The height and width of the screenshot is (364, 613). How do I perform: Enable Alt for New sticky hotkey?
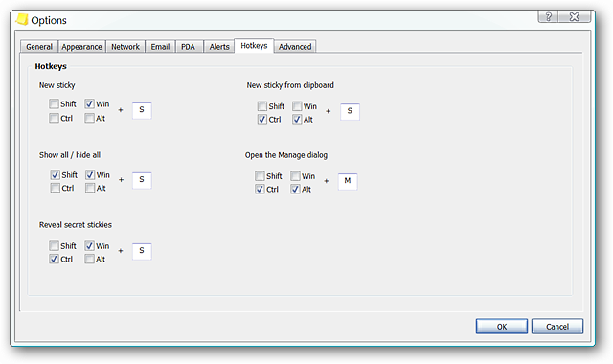[x=89, y=118]
